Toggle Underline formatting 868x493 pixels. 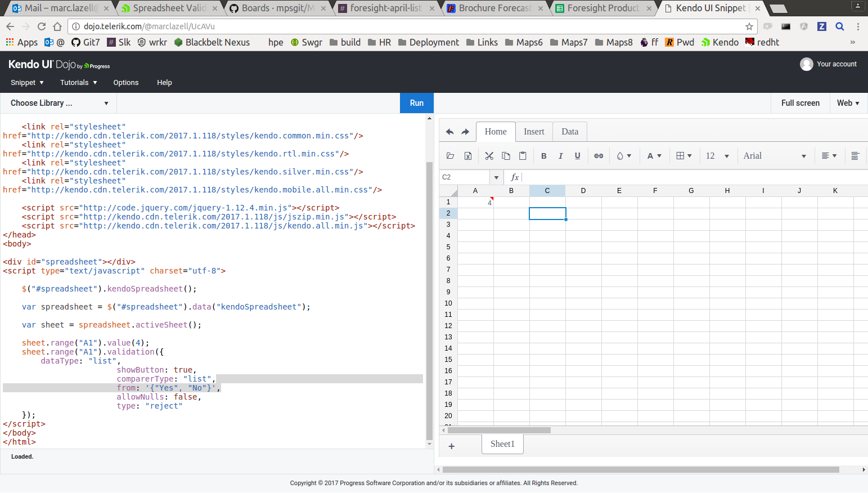[x=577, y=156]
